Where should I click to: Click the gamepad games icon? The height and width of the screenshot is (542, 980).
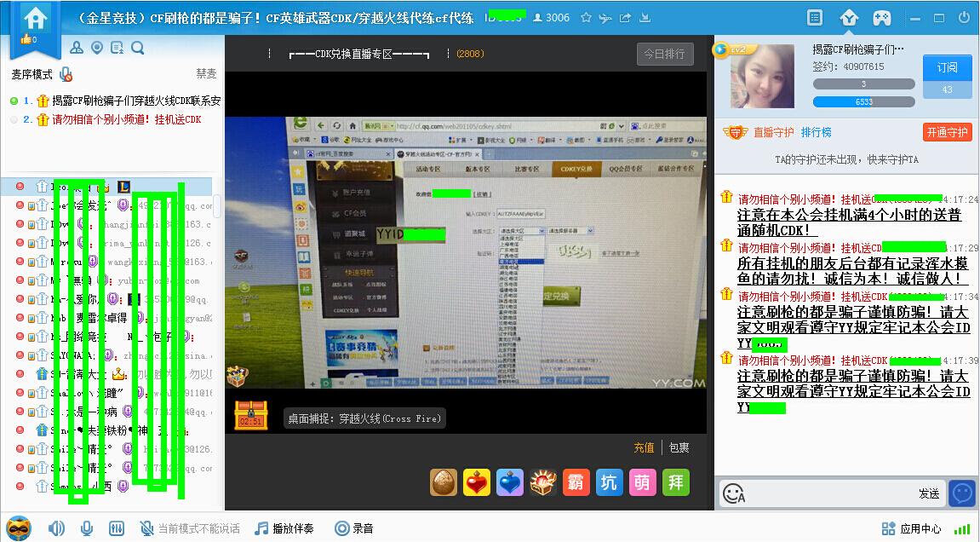[882, 18]
